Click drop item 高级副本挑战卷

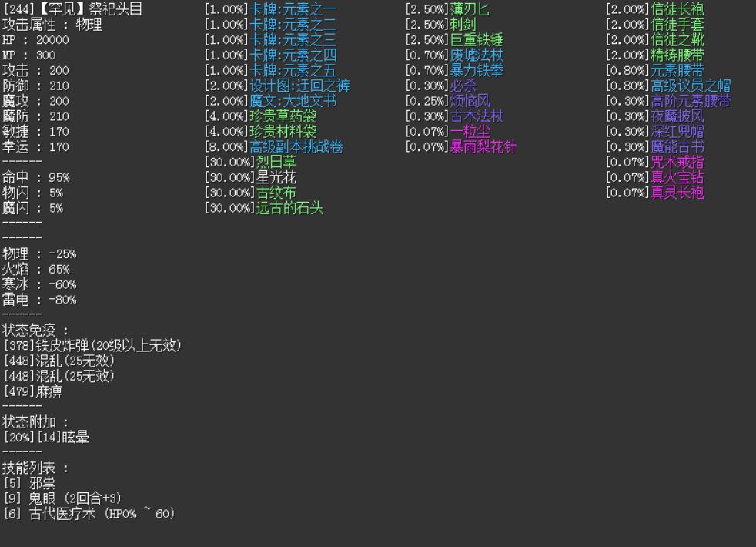pos(296,147)
